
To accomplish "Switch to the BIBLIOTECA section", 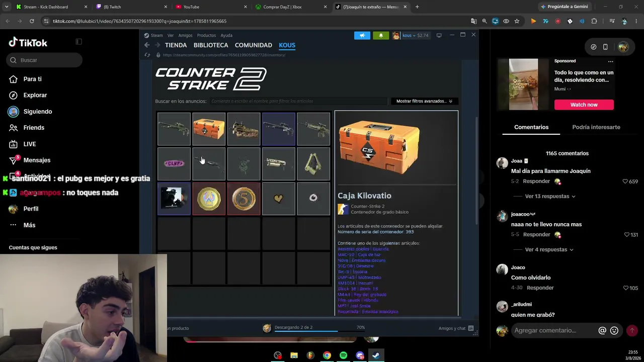I will [x=211, y=45].
